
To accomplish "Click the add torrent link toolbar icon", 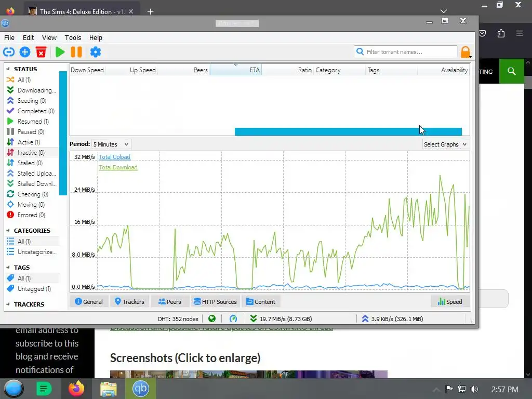I will click(9, 52).
